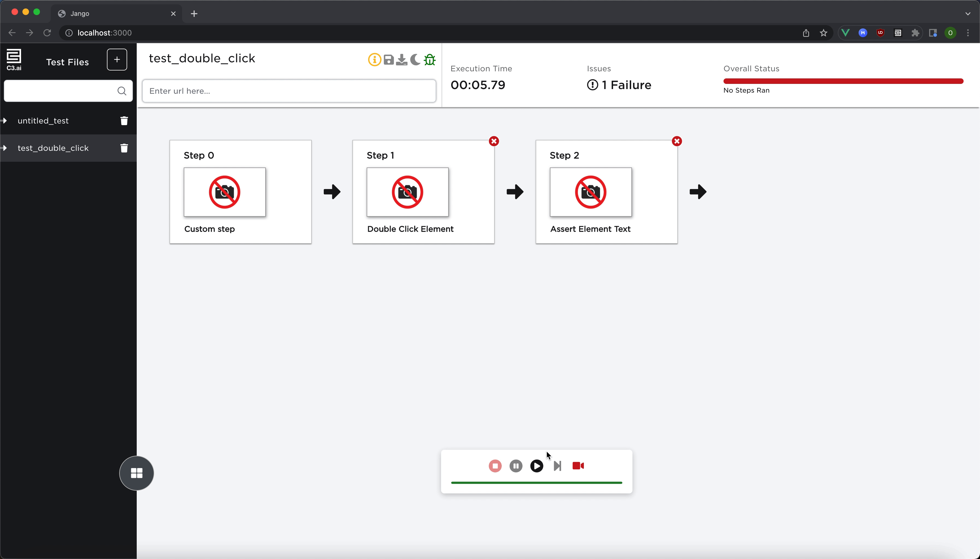Open the grid menu at bottom left
This screenshot has height=559, width=980.
click(x=136, y=473)
